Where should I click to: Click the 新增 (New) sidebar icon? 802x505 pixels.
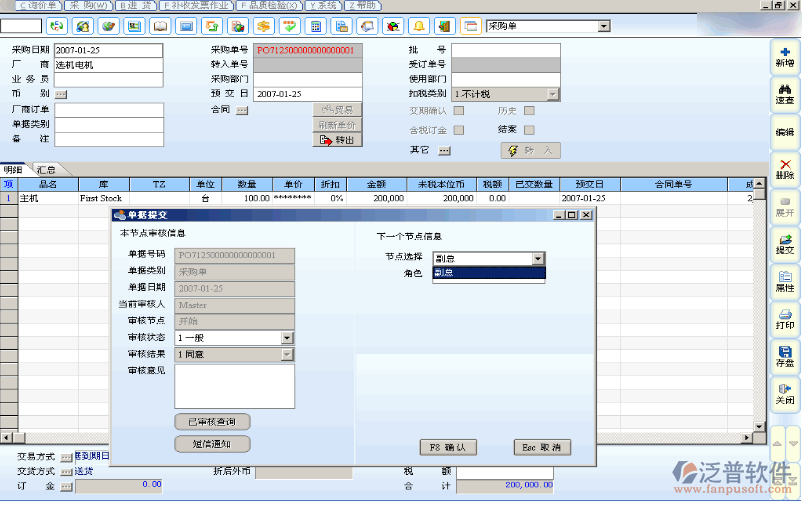pyautogui.click(x=785, y=56)
